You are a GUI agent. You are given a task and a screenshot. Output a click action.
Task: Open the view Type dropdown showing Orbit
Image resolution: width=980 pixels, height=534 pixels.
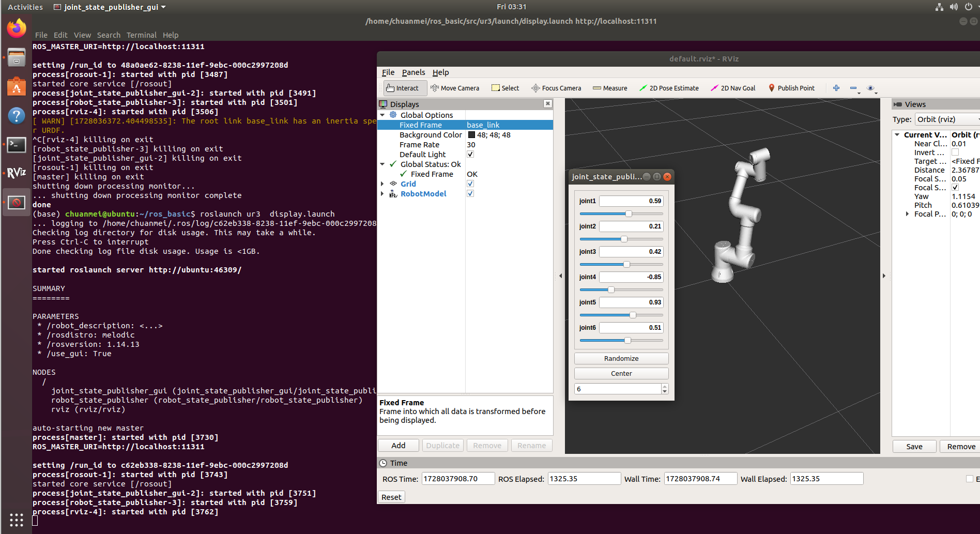946,119
